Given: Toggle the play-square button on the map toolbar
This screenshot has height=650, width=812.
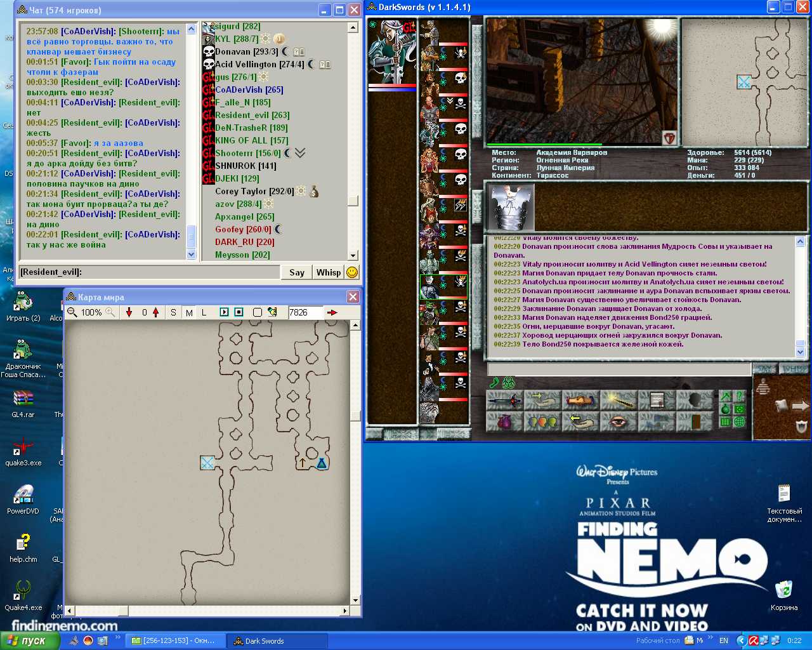Looking at the screenshot, I should [x=224, y=312].
